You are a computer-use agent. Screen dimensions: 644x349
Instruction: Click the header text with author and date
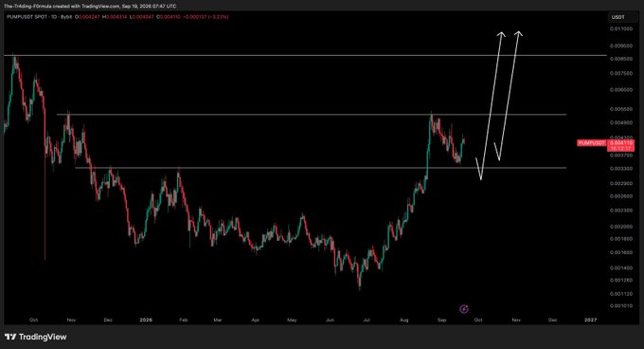click(x=90, y=7)
